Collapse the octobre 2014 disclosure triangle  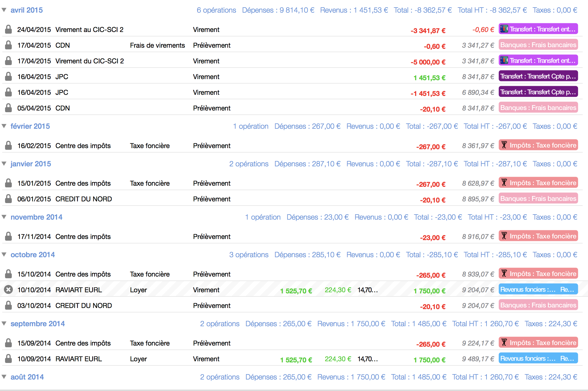pos(4,255)
